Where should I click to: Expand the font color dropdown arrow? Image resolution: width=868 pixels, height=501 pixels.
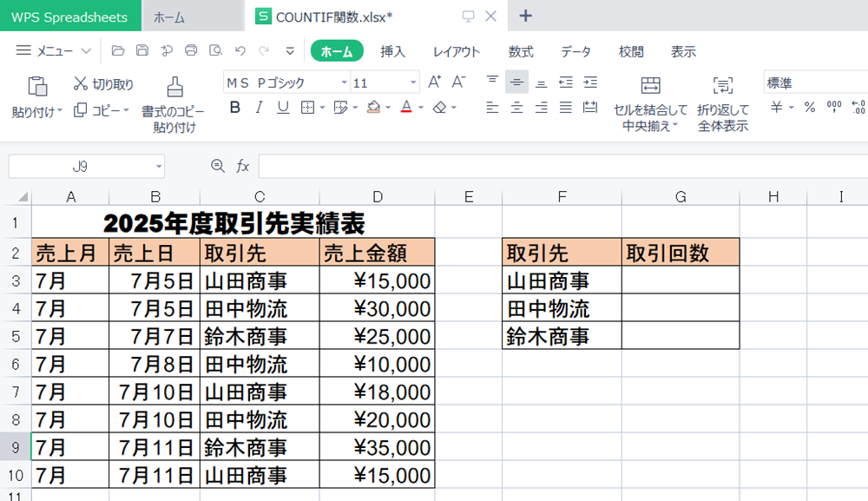pos(421,108)
